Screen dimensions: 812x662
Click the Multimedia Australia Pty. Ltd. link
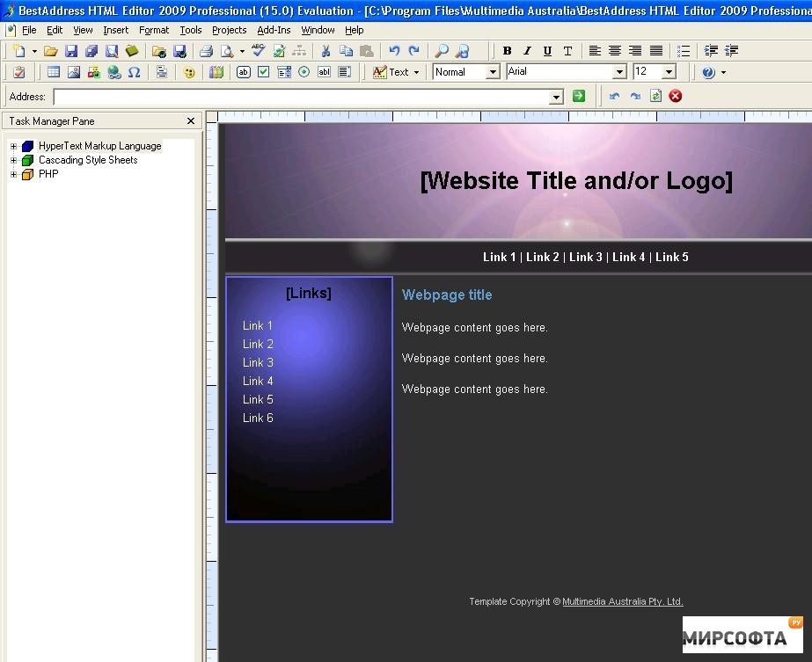click(623, 601)
